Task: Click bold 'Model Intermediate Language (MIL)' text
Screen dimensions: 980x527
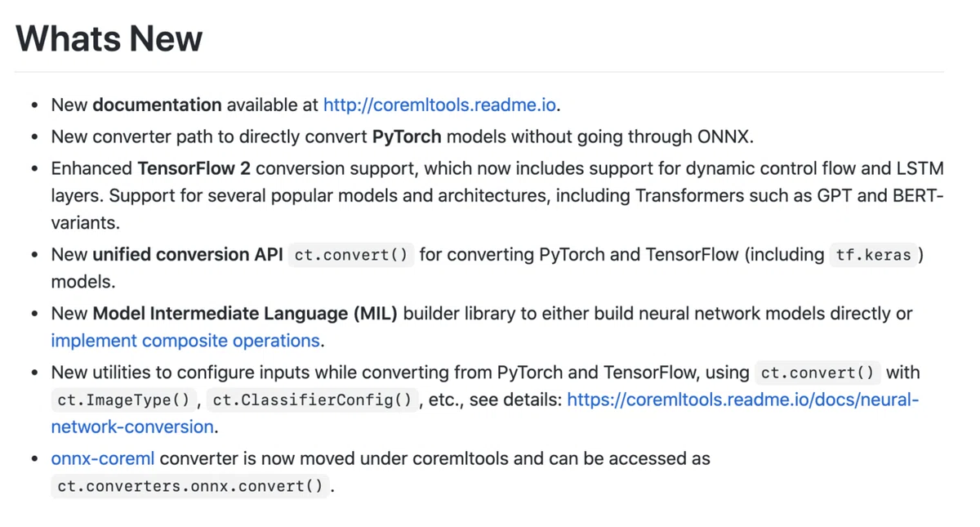Action: pyautogui.click(x=245, y=314)
